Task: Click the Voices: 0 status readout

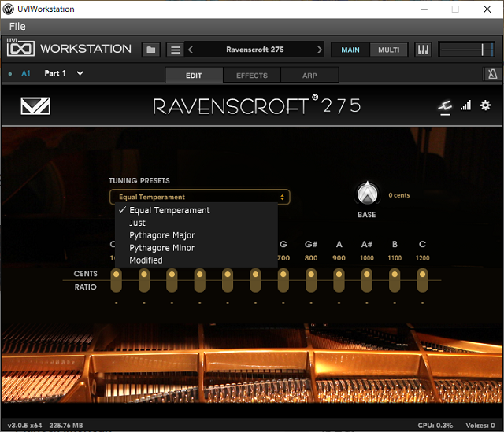Action: tap(480, 425)
